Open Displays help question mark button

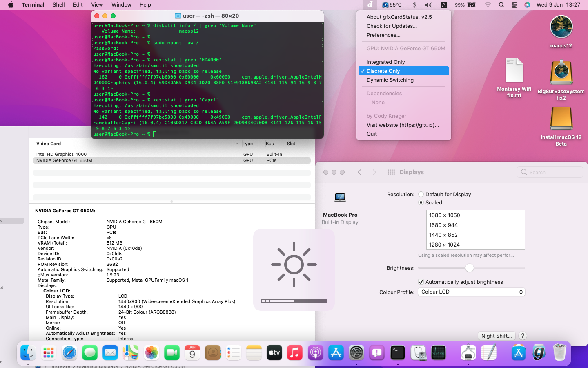pos(523,336)
